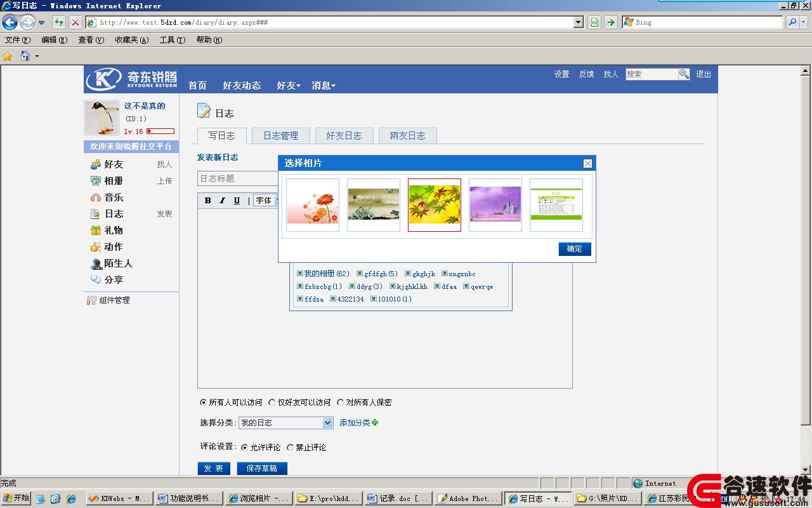This screenshot has width=812, height=508.
Task: Click the 组件管理 tools icon
Action: click(x=91, y=300)
